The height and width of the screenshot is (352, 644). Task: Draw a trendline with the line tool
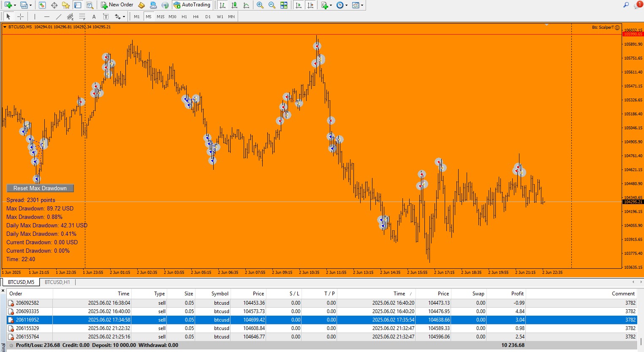click(58, 17)
